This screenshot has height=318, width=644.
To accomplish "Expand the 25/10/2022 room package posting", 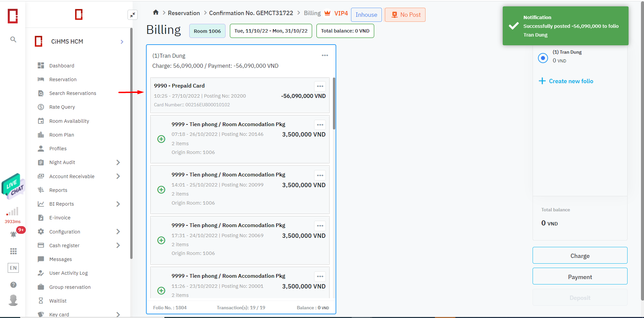I will 161,190.
